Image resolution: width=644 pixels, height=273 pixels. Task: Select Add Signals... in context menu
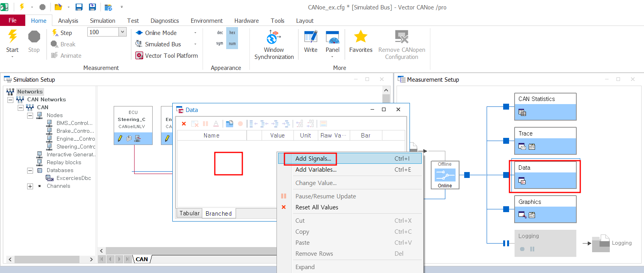pos(350,159)
